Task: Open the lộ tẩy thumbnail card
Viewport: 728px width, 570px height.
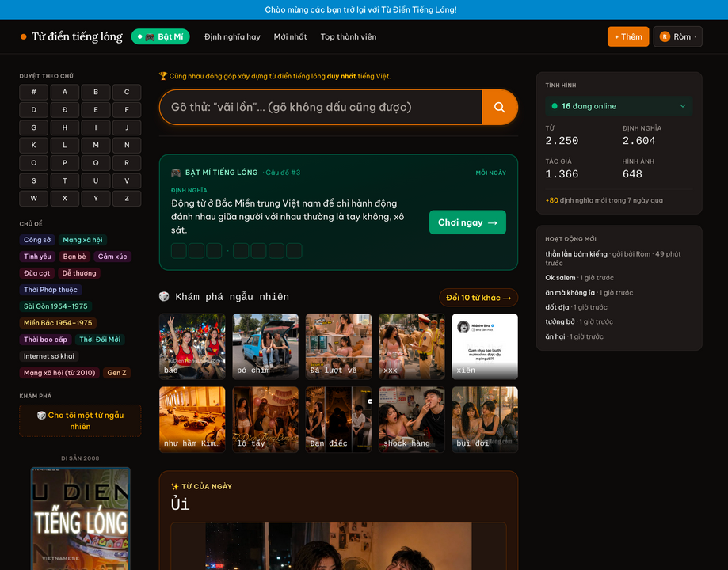Action: tap(265, 420)
